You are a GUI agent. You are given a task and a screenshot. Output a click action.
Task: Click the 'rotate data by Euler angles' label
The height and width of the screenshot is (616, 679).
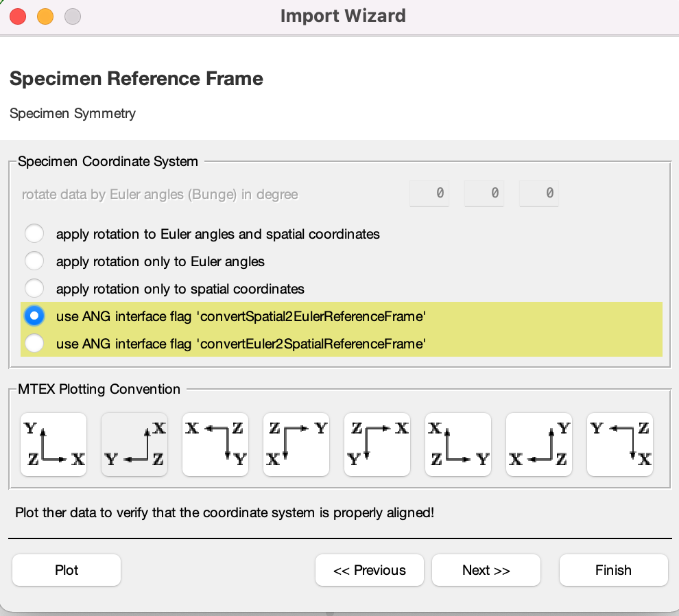pos(160,195)
